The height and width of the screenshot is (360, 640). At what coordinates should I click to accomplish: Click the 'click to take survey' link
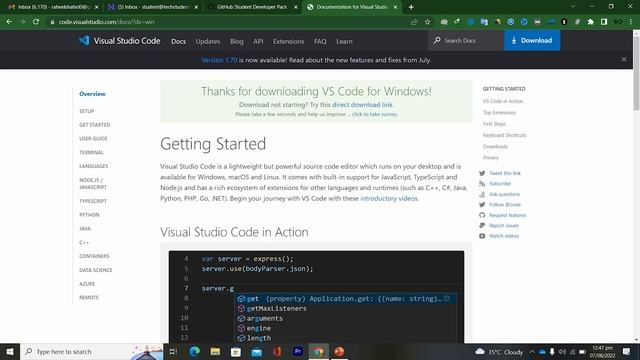(374, 114)
